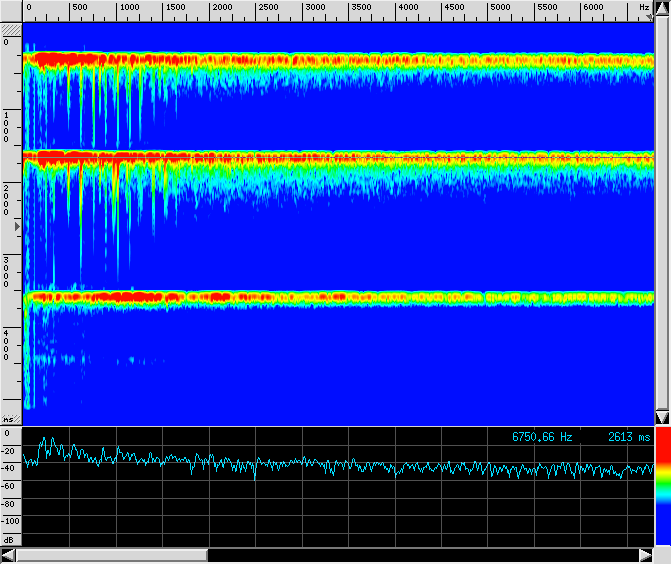Click the Hz unit label on frequency ruler
This screenshot has height=564, width=671.
tap(645, 8)
